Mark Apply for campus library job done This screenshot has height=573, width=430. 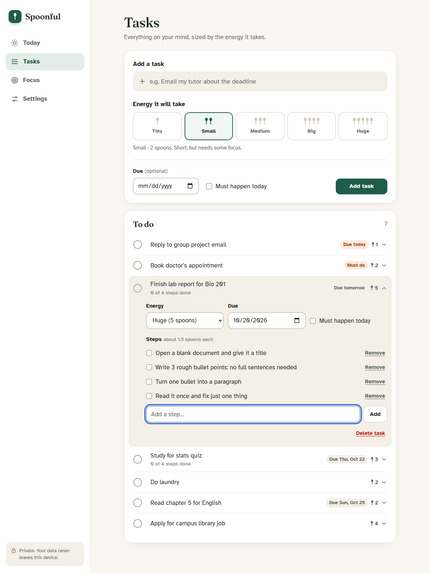[x=138, y=523]
